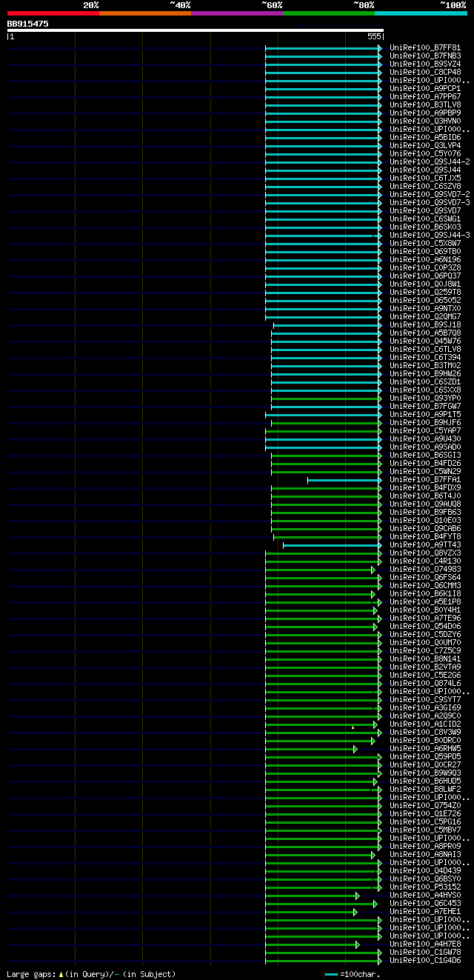Select the UniRef100_B7FFA1 label
The width and height of the screenshot is (474, 980).
425,479
